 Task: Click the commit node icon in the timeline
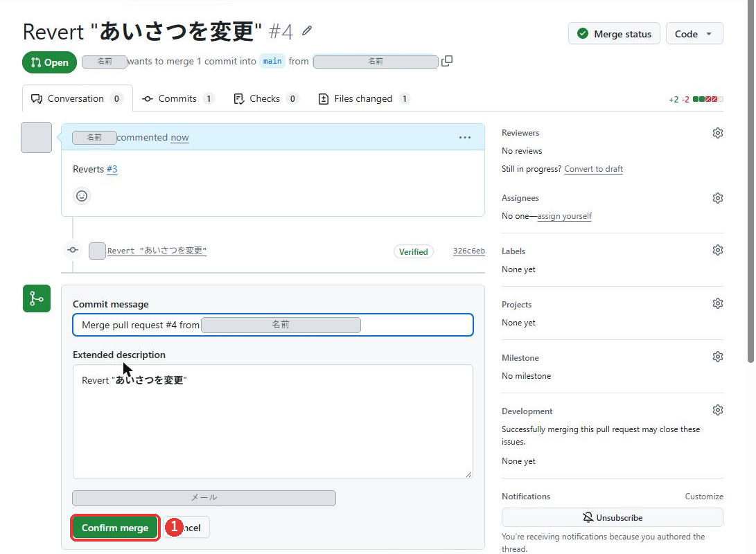point(73,250)
